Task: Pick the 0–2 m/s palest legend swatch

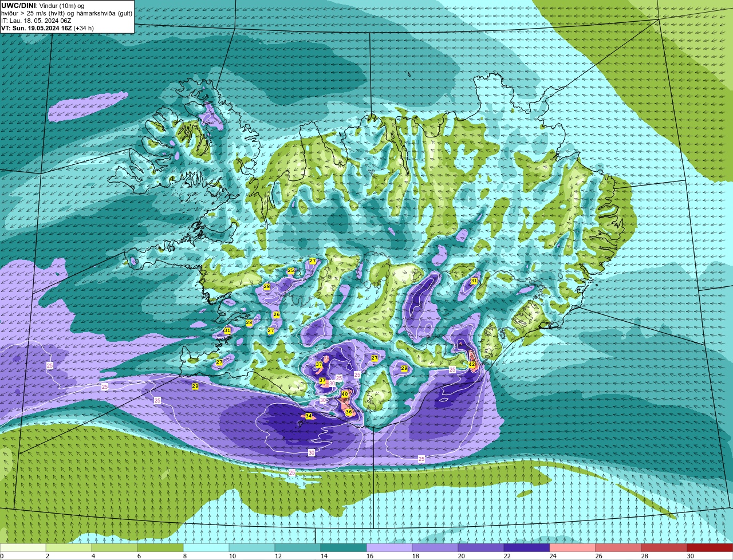Action: tap(23, 547)
